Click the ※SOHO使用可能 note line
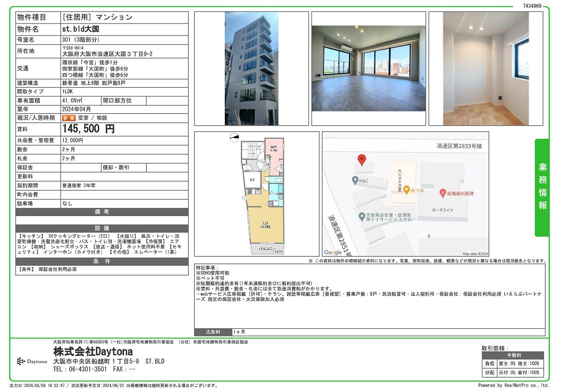The image size is (562, 392). coord(213,273)
